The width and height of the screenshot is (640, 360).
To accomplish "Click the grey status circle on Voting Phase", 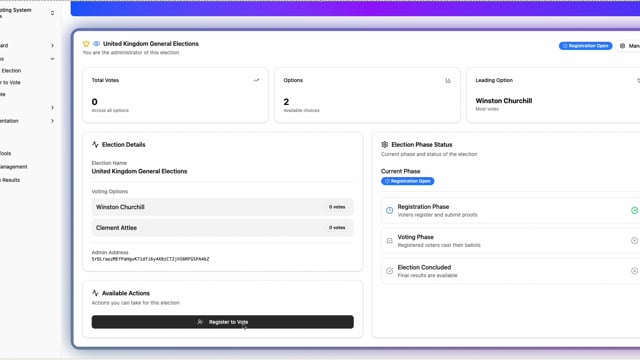I will pyautogui.click(x=634, y=241).
